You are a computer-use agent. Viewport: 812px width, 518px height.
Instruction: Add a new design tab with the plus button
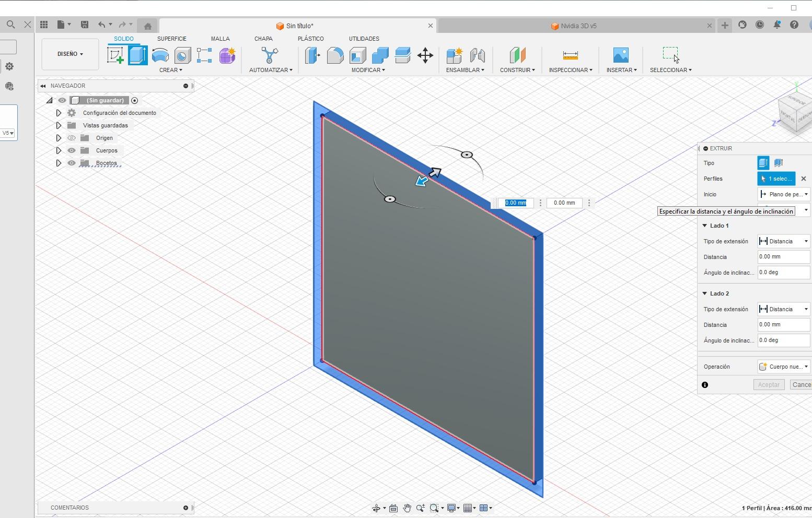(x=725, y=25)
